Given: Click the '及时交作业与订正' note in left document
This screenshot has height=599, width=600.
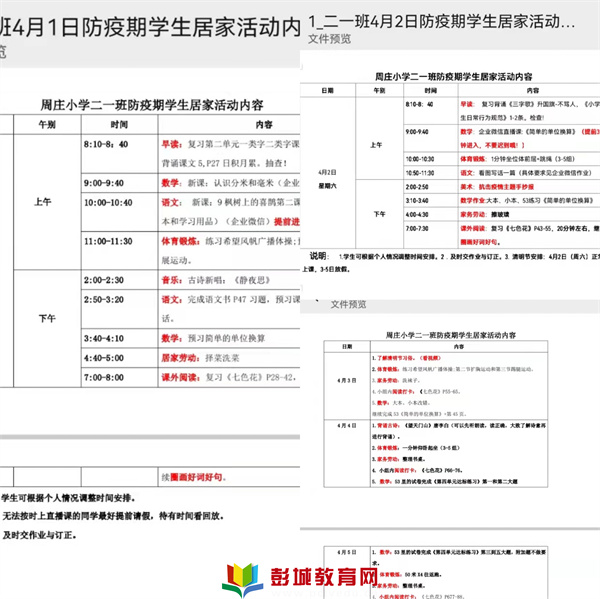Looking at the screenshot, I should coord(39,535).
